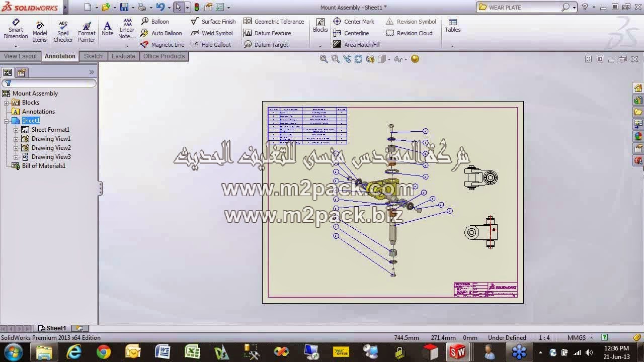The width and height of the screenshot is (644, 362).
Task: Click the Undo icon
Action: click(x=160, y=8)
